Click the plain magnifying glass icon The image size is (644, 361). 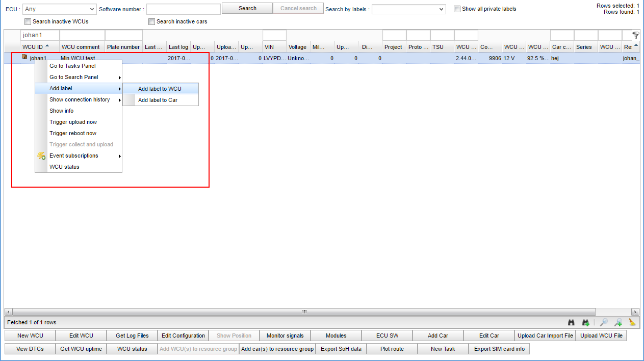[x=604, y=322]
